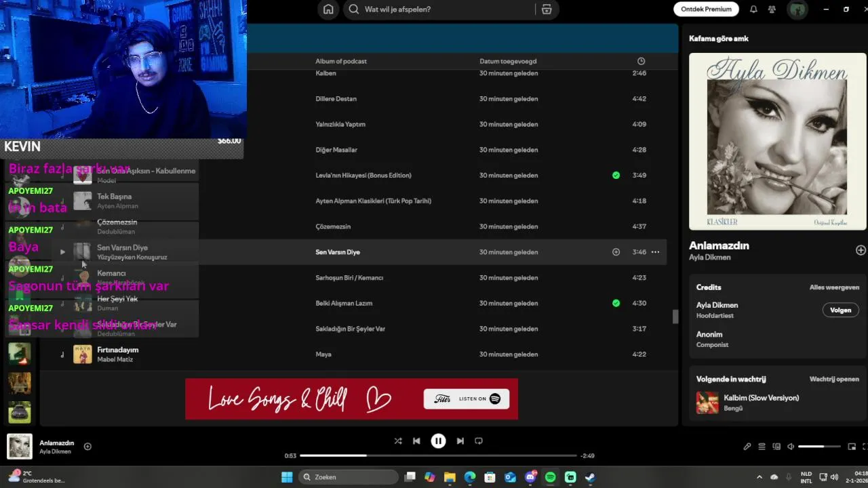
Task: Click Wachtrij openen link
Action: tap(834, 379)
